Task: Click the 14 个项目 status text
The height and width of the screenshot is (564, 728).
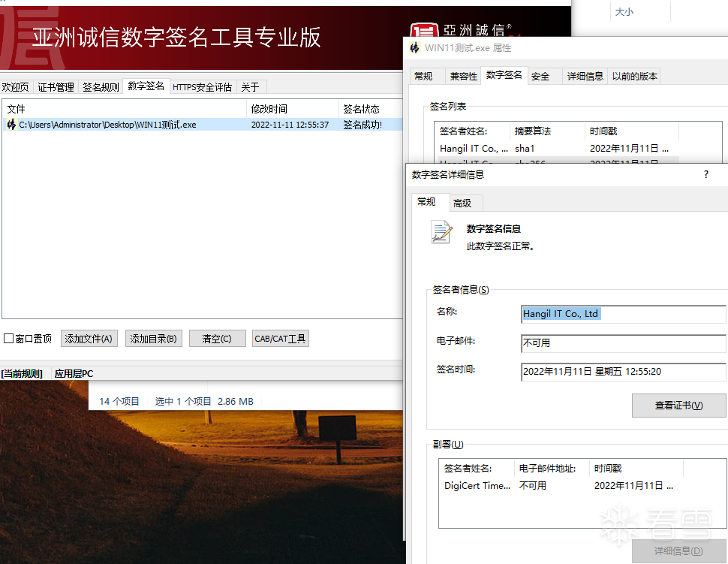Action: pyautogui.click(x=119, y=401)
